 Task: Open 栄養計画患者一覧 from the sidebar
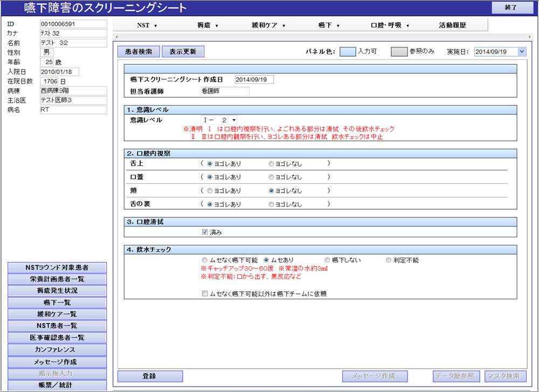point(57,279)
